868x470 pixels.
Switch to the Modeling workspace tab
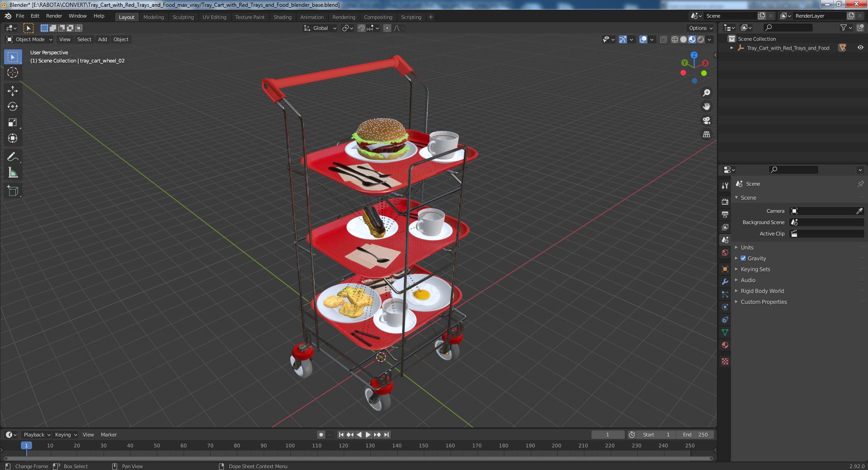[x=153, y=17]
